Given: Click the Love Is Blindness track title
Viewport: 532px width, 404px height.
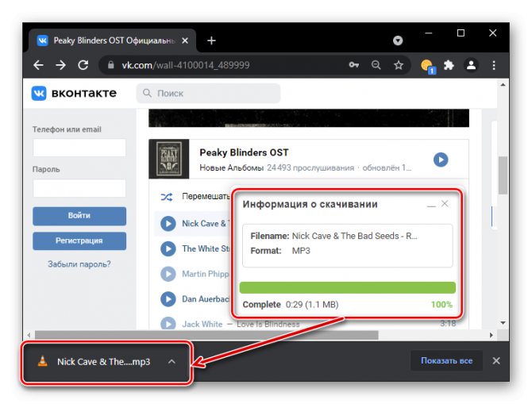Looking at the screenshot, I should (x=268, y=325).
